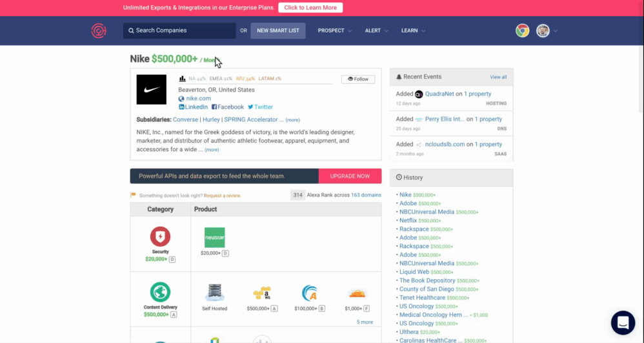Viewport: 644px width, 343px height.
Task: Show 5 more Content Delivery products
Action: tap(365, 322)
